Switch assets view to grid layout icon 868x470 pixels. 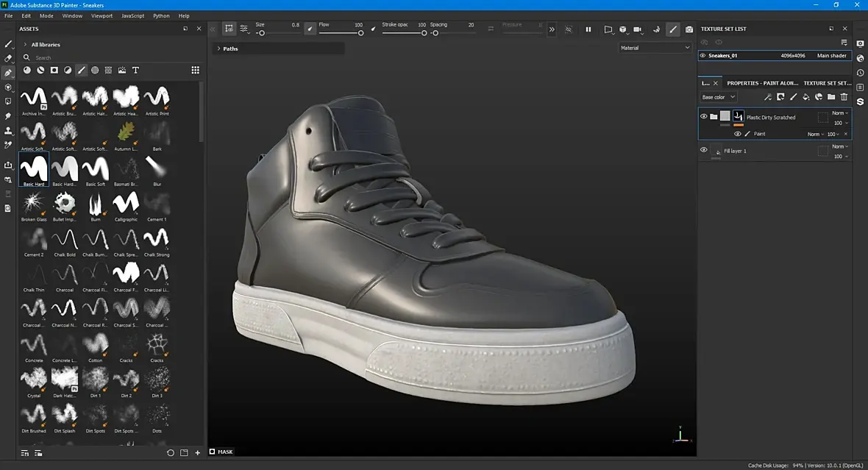195,70
